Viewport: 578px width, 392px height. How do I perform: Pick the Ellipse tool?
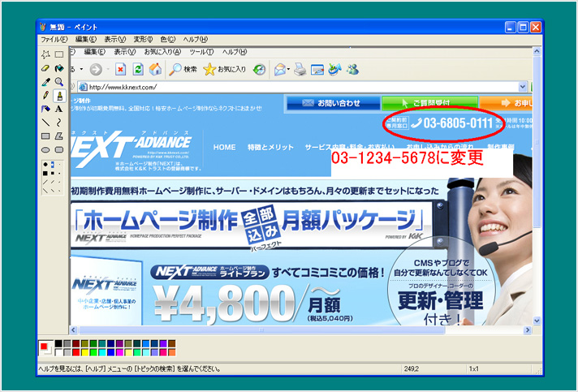(x=45, y=150)
